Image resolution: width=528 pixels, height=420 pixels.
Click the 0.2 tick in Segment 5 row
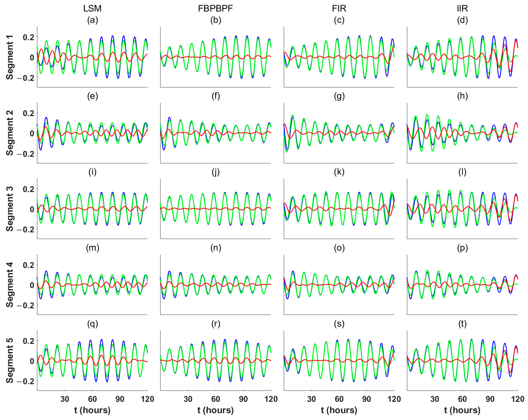28,341
